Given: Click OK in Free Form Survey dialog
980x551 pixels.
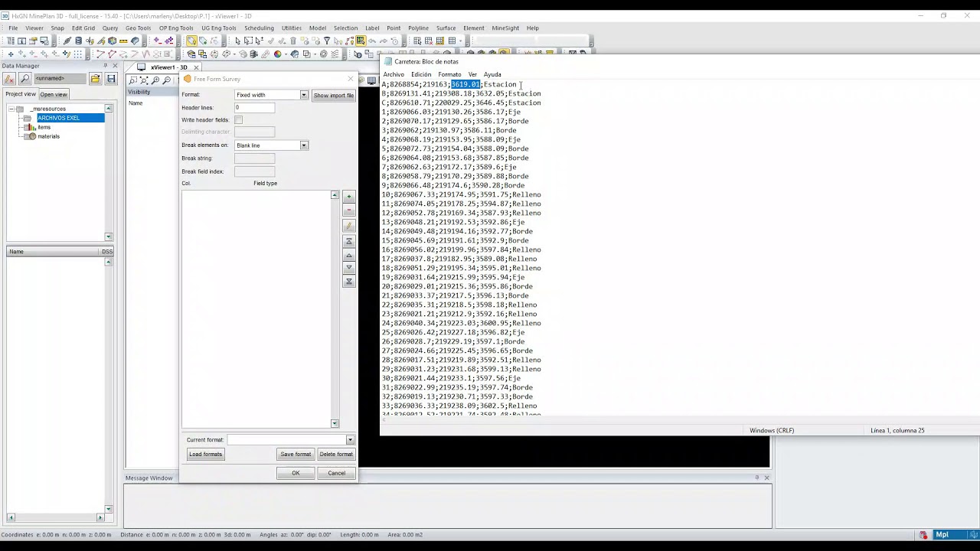Looking at the screenshot, I should tap(296, 473).
